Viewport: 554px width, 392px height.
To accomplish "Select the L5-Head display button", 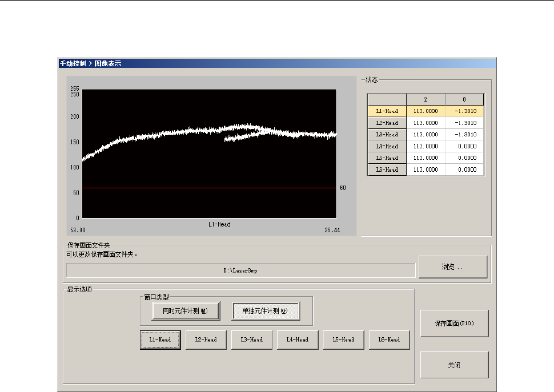I will pos(343,340).
